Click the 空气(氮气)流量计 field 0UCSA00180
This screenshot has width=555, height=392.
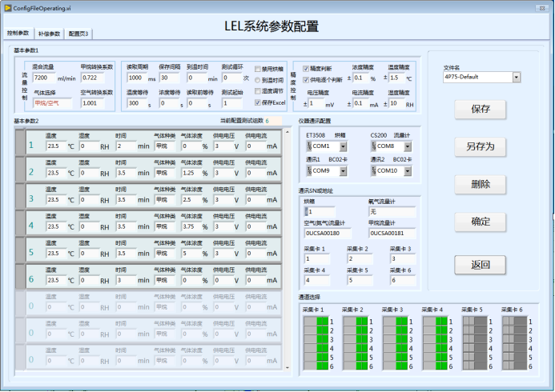tap(328, 234)
